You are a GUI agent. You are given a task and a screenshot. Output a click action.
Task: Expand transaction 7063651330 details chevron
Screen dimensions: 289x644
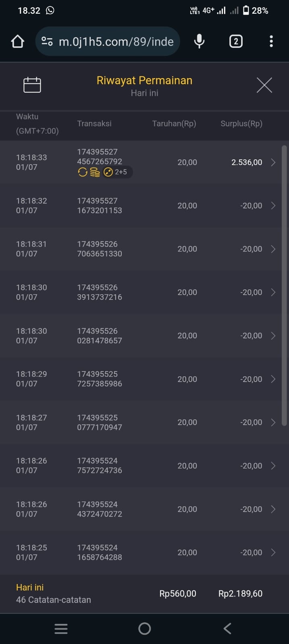pyautogui.click(x=273, y=249)
